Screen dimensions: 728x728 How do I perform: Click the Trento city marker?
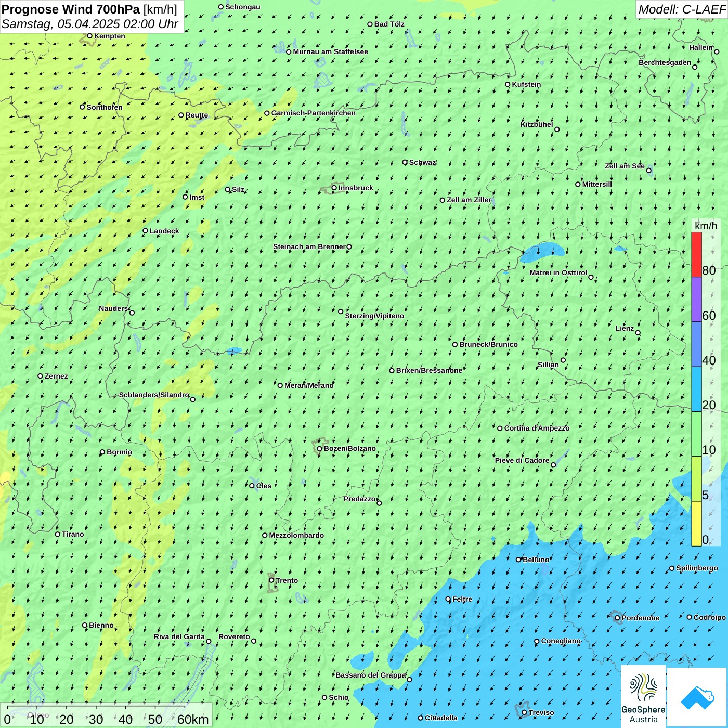271,580
